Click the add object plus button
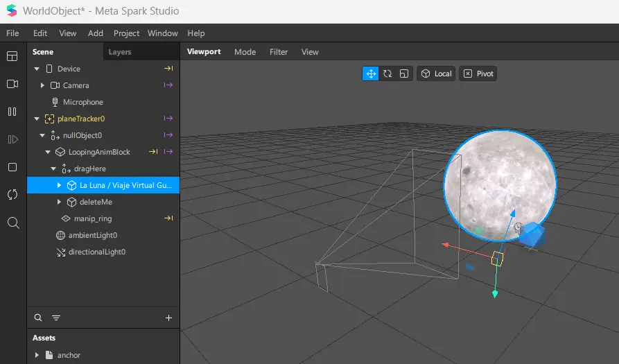 [168, 318]
